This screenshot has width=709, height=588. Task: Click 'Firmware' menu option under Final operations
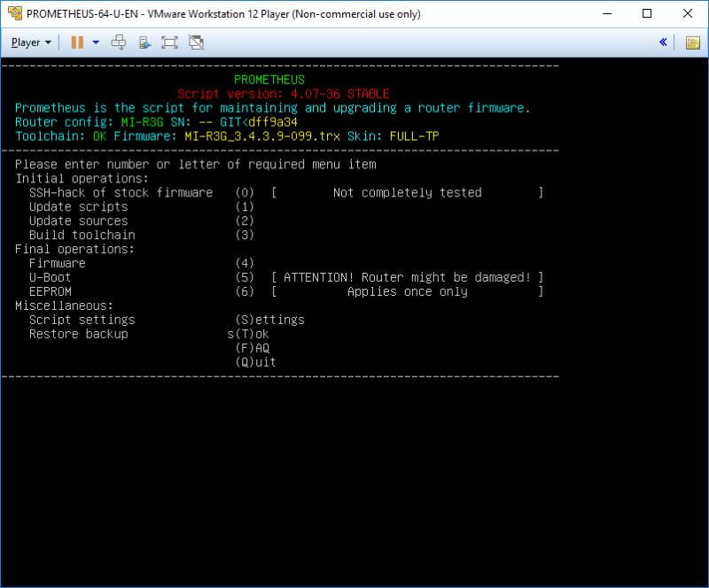pos(57,263)
